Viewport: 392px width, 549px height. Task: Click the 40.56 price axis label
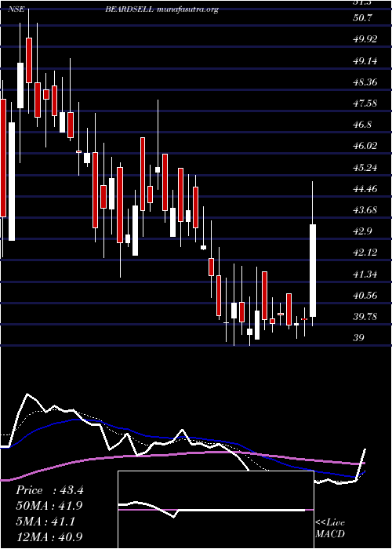point(365,295)
